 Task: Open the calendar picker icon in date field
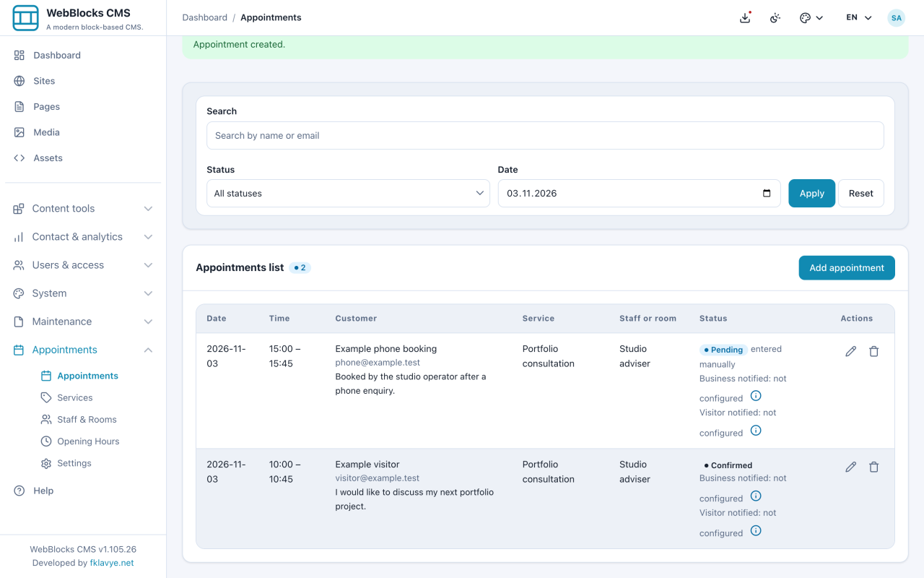(767, 193)
